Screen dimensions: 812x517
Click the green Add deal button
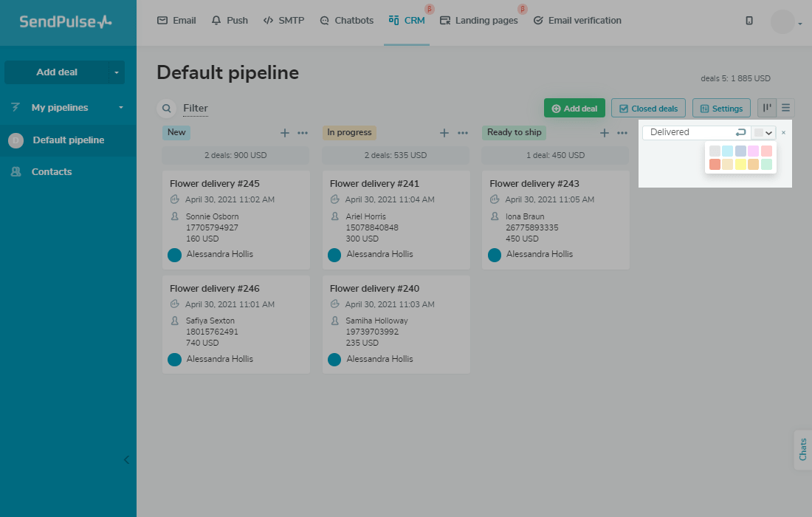coord(574,108)
